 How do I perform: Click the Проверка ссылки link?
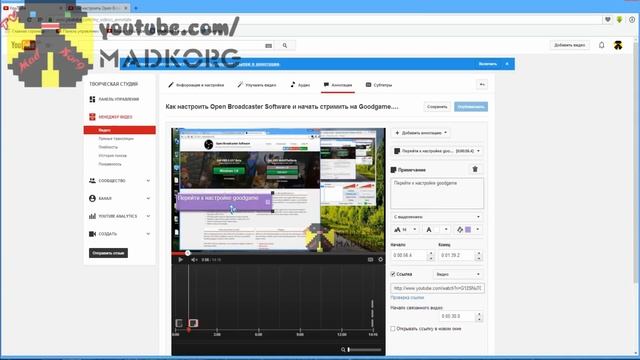pyautogui.click(x=407, y=298)
